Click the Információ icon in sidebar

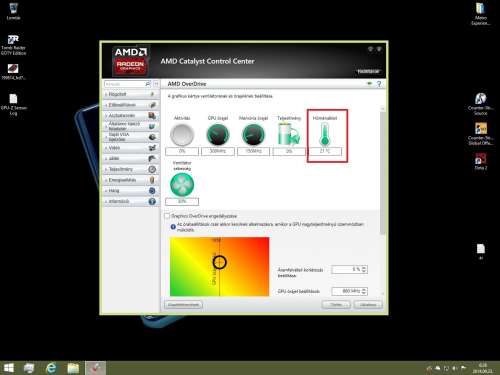click(152, 201)
